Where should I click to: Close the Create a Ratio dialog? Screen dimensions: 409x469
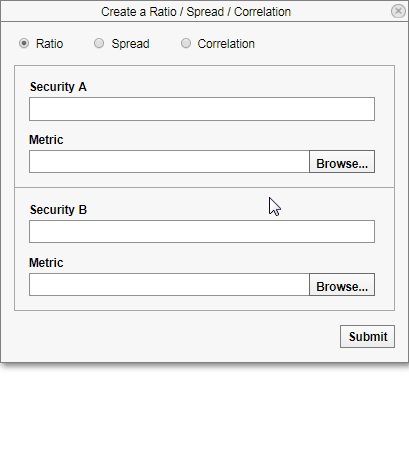(398, 11)
